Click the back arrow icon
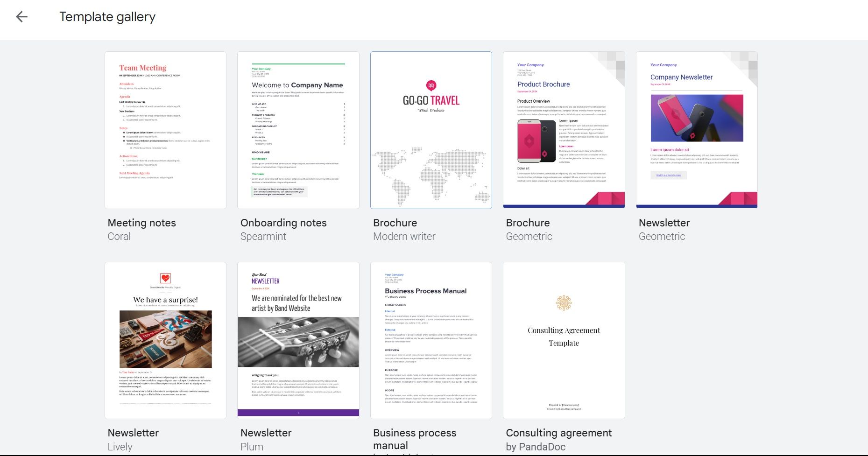This screenshot has width=868, height=456. tap(22, 17)
